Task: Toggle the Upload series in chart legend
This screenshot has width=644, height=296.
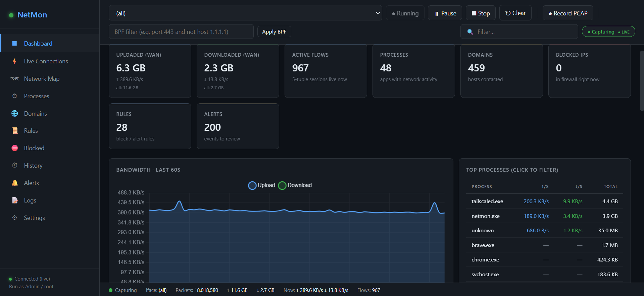Action: [261, 185]
